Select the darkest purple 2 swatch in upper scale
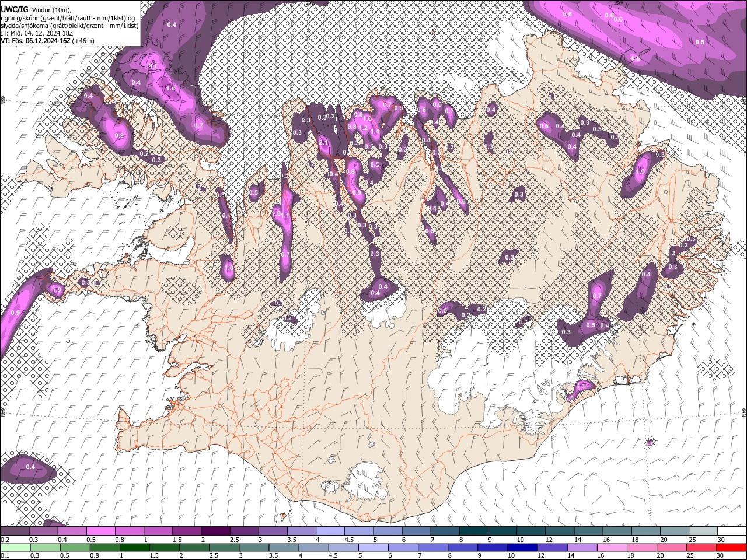 215,531
